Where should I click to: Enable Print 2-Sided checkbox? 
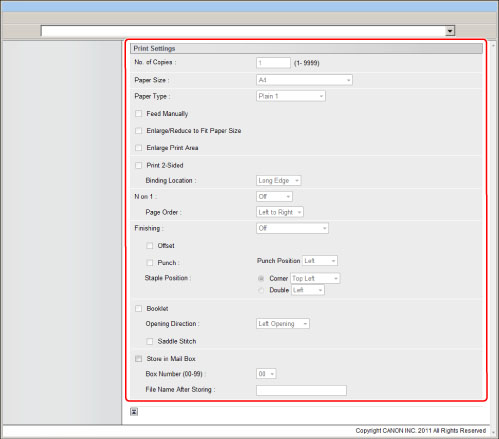139,165
